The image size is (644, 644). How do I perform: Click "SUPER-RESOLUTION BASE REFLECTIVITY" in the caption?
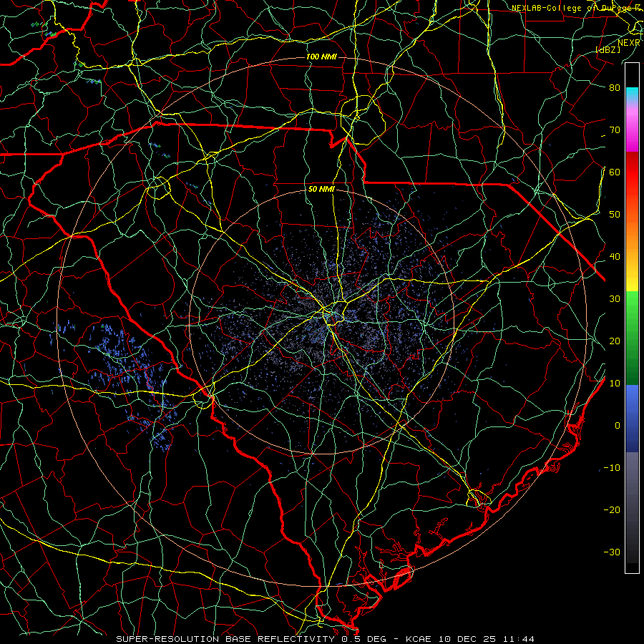click(224, 639)
